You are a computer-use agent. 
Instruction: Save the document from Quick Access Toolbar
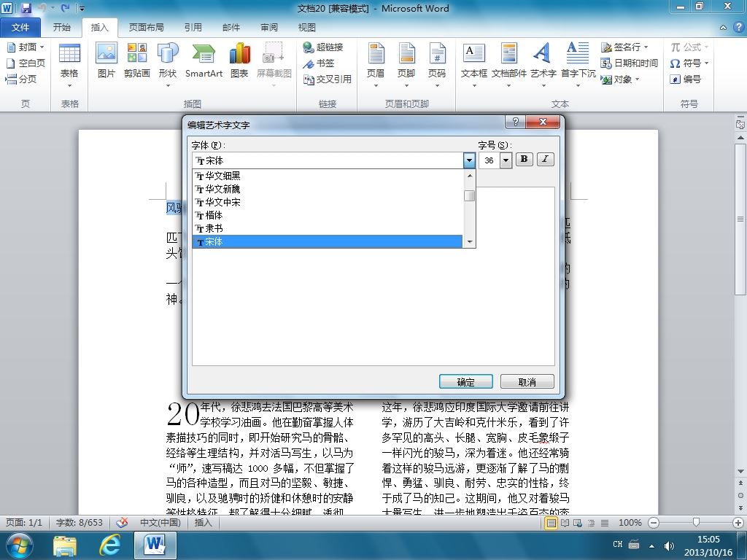pyautogui.click(x=26, y=7)
